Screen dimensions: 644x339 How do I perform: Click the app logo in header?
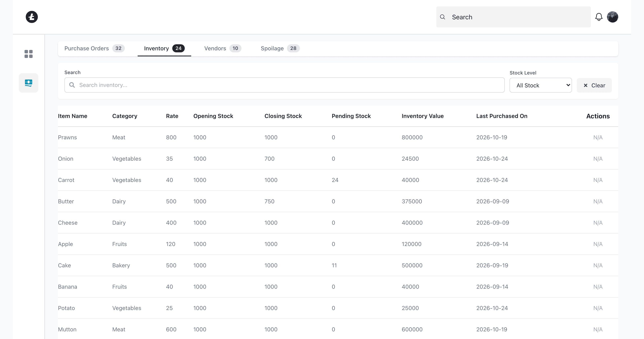click(x=32, y=17)
